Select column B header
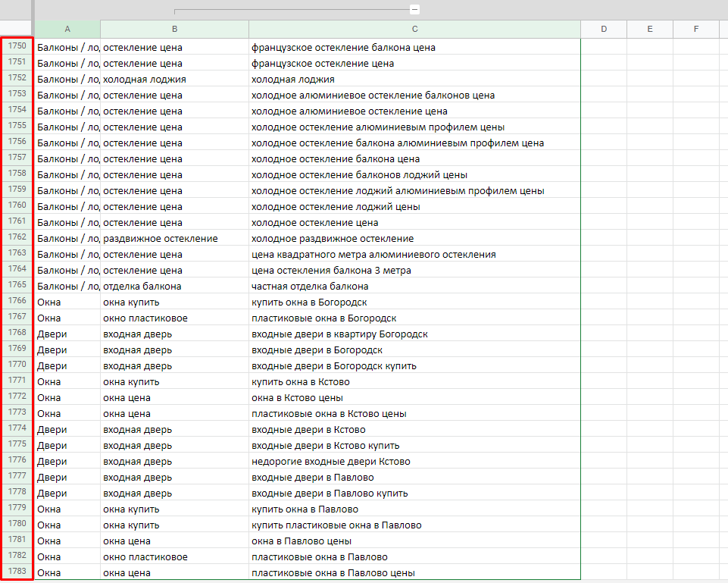 174,29
